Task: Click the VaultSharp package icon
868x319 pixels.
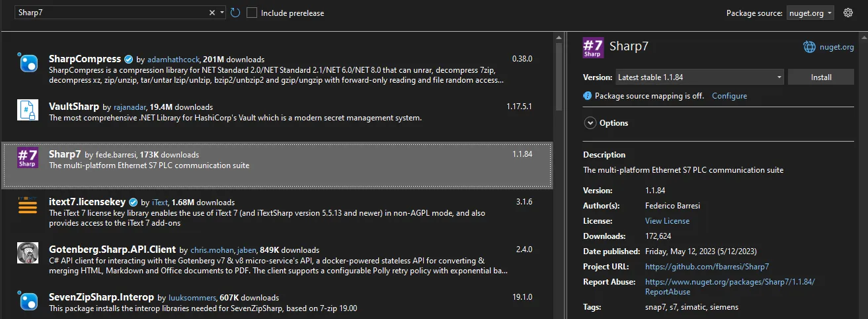Action: coord(28,110)
